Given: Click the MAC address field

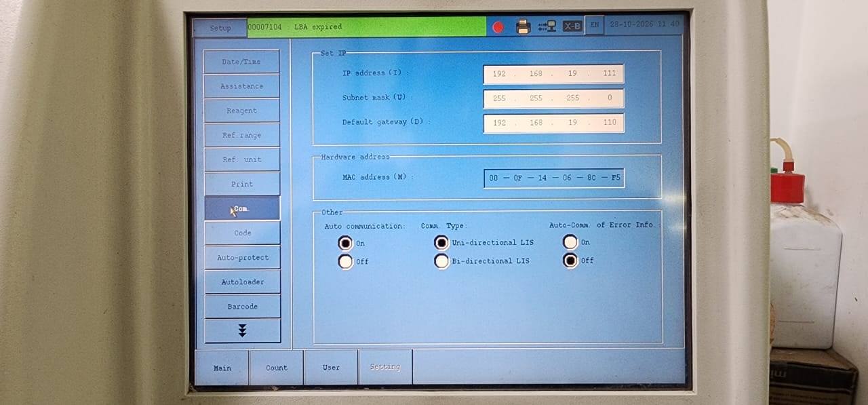Looking at the screenshot, I should 554,178.
